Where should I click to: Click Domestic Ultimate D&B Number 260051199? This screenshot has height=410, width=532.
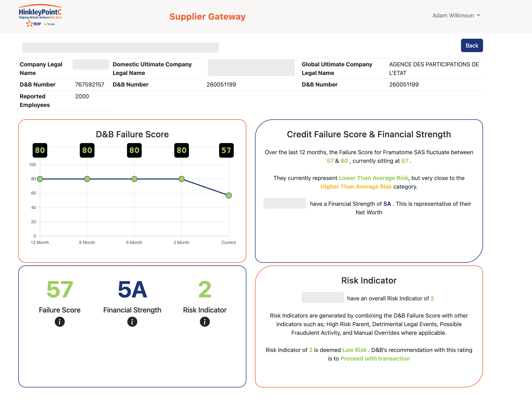coord(221,85)
